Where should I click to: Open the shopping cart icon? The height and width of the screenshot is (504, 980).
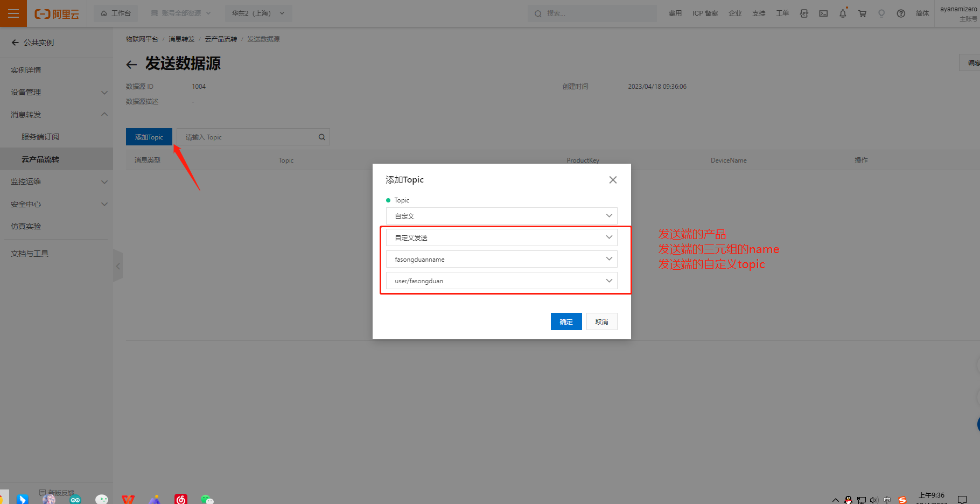(x=862, y=13)
